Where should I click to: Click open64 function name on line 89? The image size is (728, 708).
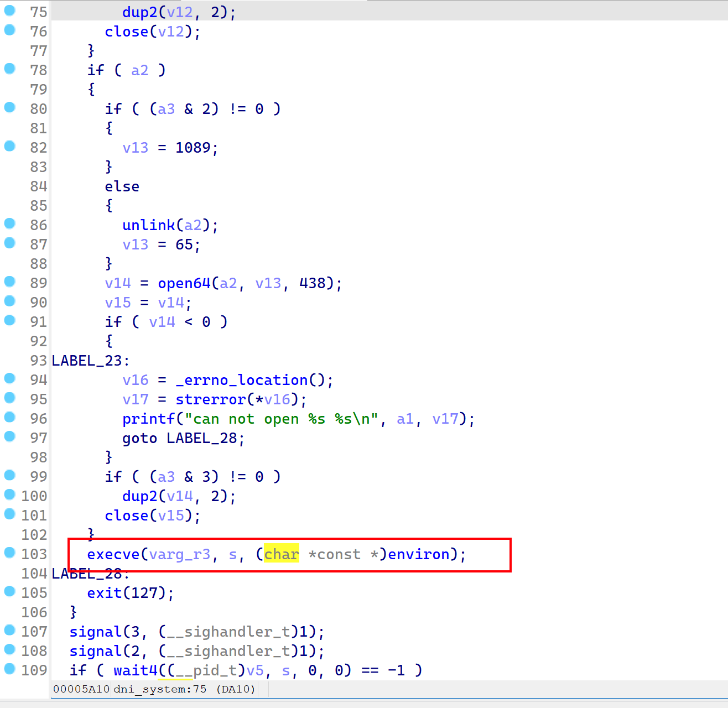(x=184, y=283)
